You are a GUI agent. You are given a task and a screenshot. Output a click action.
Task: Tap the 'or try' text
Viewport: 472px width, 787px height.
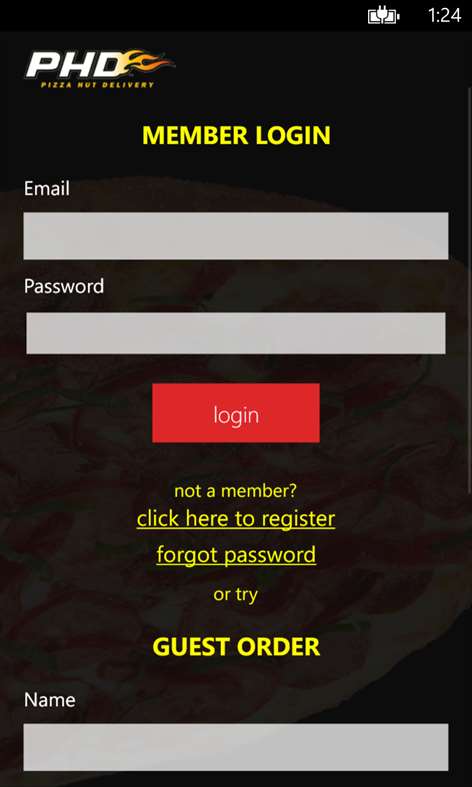pos(235,595)
